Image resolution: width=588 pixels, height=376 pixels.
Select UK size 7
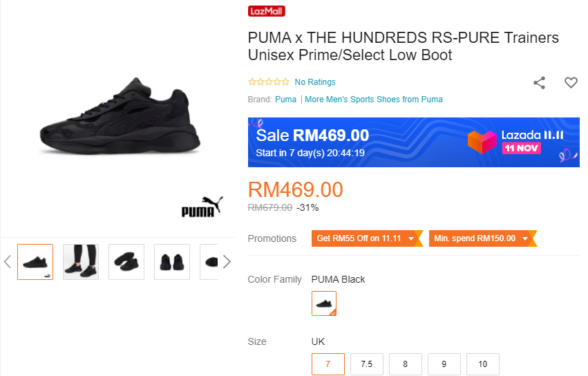click(x=328, y=364)
